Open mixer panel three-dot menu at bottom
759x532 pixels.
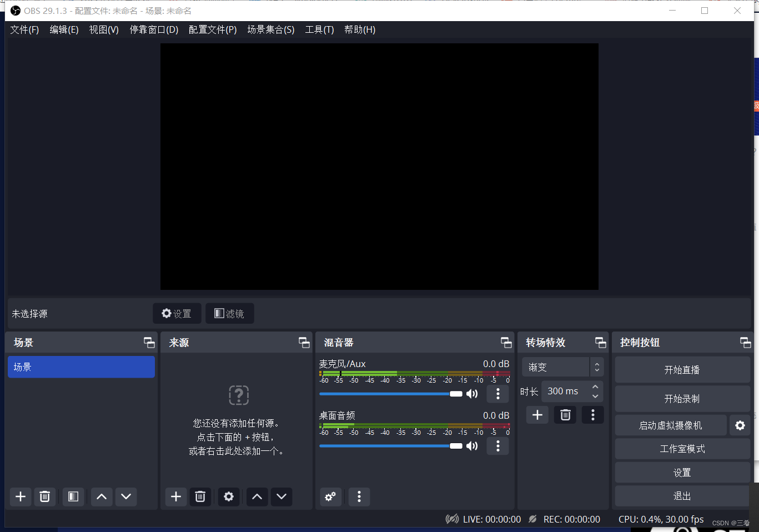coord(359,496)
